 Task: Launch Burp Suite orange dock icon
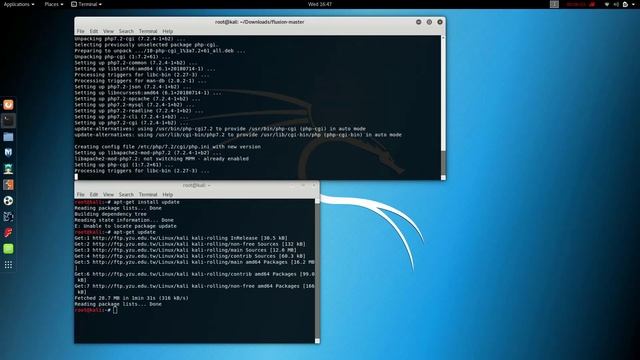tap(8, 184)
